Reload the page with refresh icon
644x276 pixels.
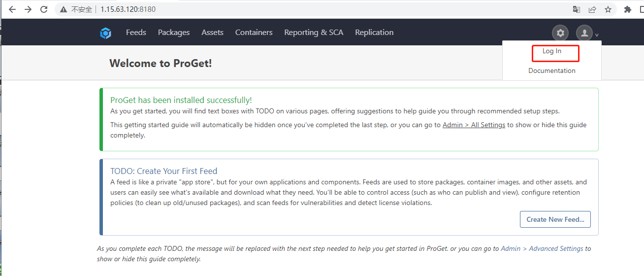pyautogui.click(x=44, y=9)
